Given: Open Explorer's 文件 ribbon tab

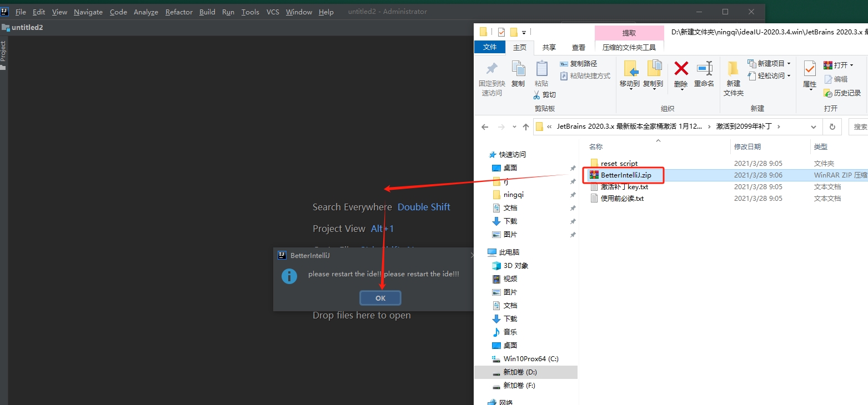Looking at the screenshot, I should [490, 47].
